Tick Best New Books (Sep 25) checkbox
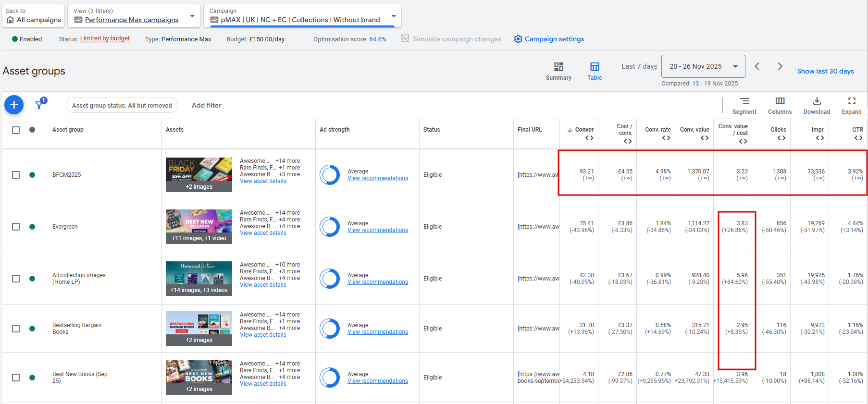Viewport: 868px width, 404px height. pyautogui.click(x=16, y=378)
